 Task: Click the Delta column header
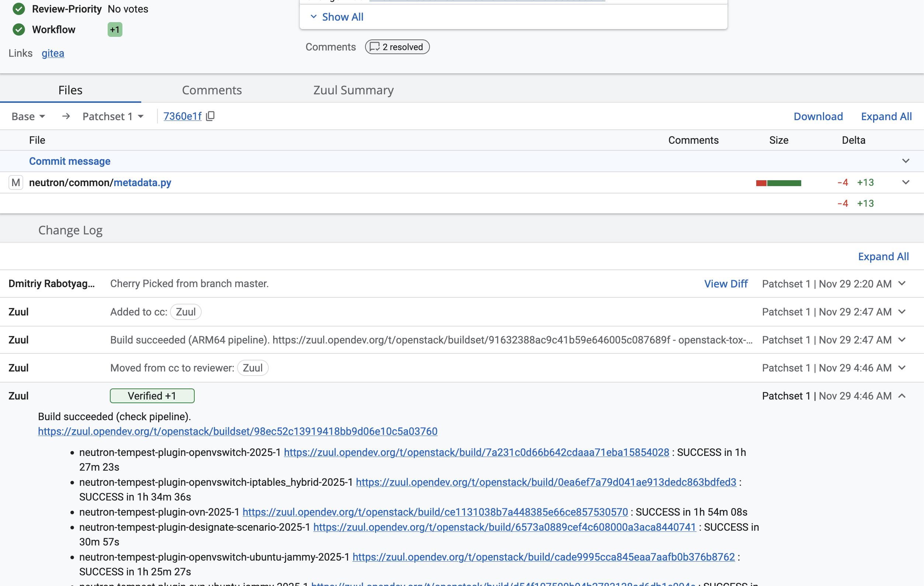coord(854,140)
